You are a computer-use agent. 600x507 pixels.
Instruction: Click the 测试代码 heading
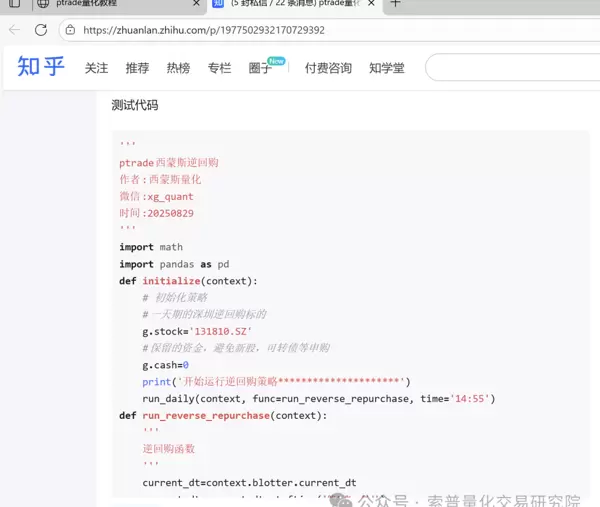(134, 105)
